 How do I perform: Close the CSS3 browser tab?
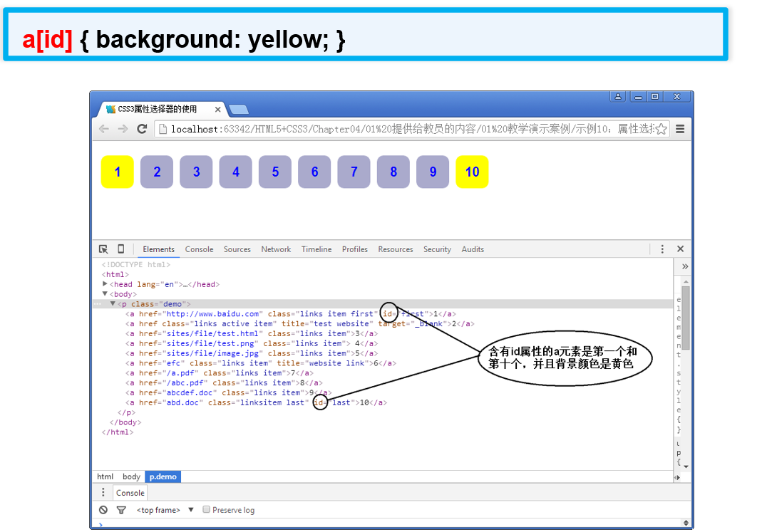(217, 109)
